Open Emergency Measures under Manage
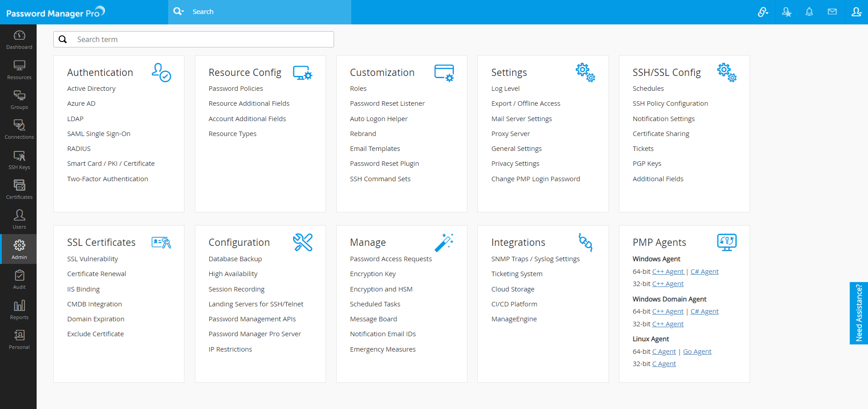The width and height of the screenshot is (868, 409). pyautogui.click(x=383, y=349)
